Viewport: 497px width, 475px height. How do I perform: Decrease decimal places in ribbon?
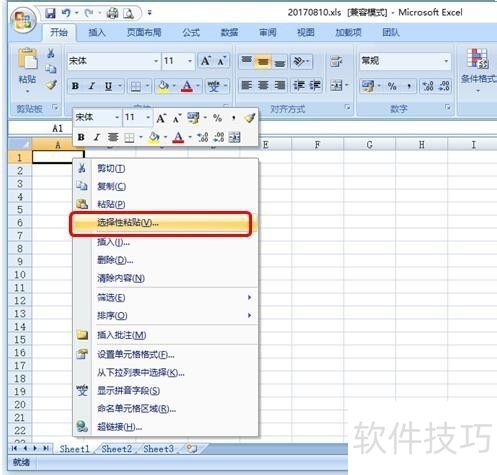pos(444,86)
